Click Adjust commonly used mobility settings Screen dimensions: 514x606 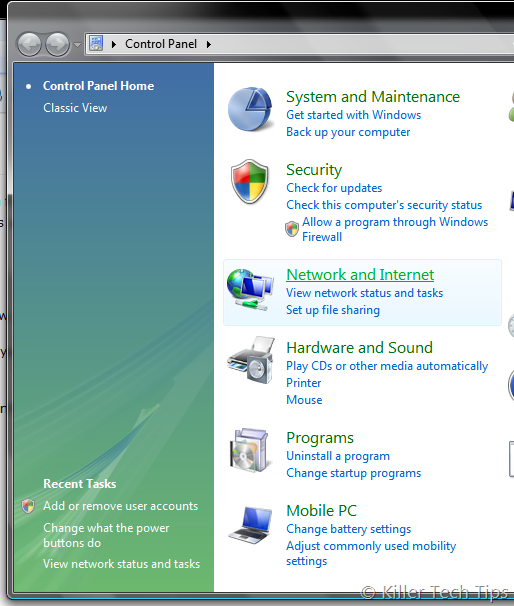[371, 553]
